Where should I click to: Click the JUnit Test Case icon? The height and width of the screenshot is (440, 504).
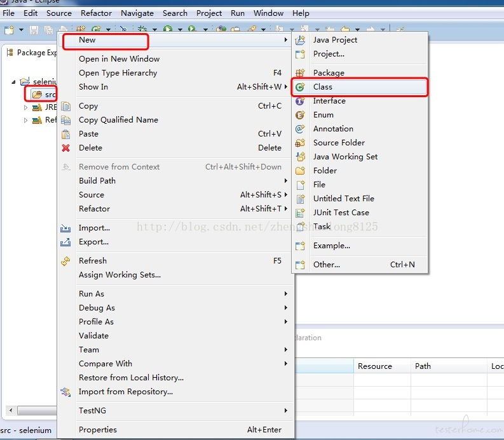tap(300, 213)
